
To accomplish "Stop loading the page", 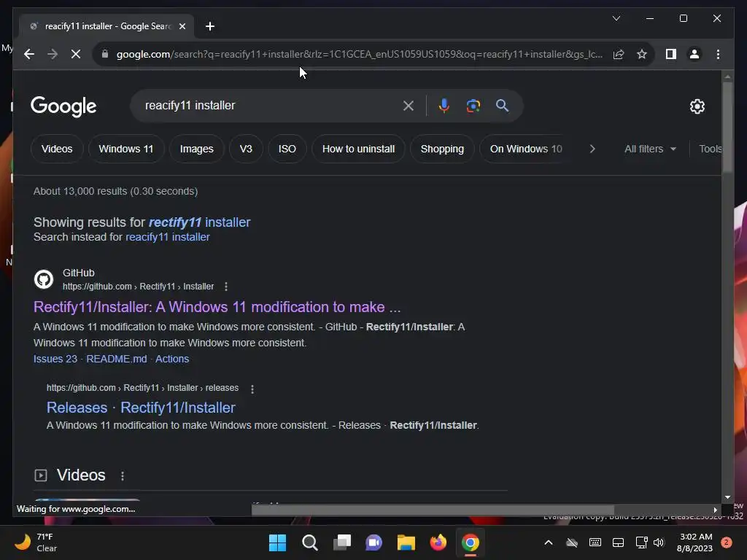I will (76, 54).
